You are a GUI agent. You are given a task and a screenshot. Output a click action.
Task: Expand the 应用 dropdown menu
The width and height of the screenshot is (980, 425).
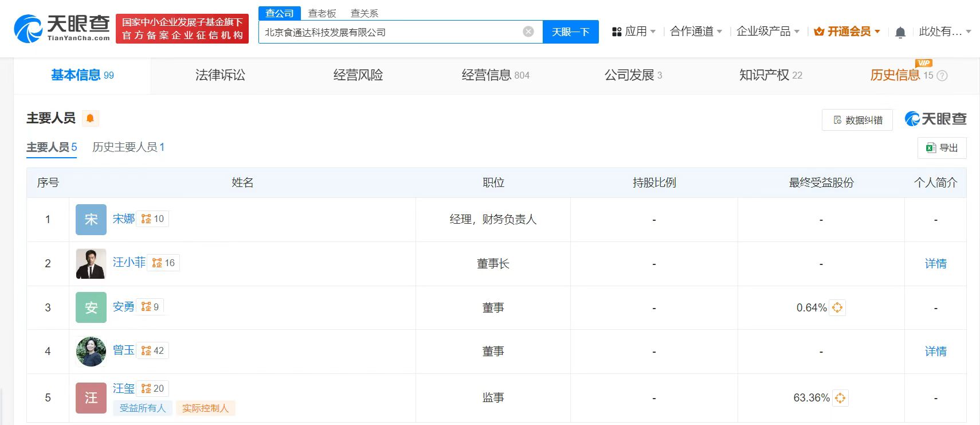click(x=634, y=32)
